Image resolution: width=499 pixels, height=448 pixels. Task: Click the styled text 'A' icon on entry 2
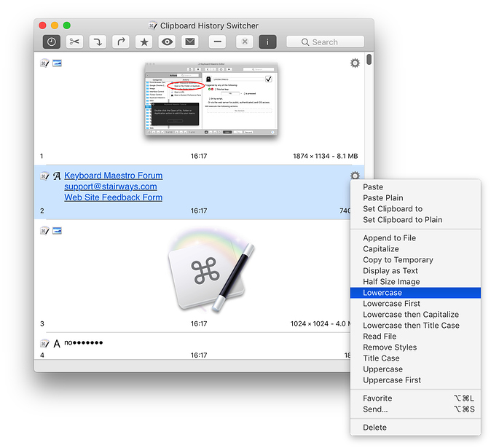tap(57, 176)
